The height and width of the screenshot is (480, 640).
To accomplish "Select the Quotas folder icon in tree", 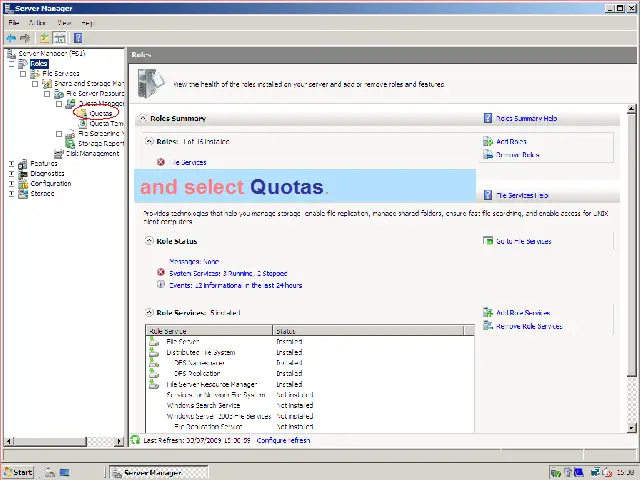I will click(x=82, y=113).
